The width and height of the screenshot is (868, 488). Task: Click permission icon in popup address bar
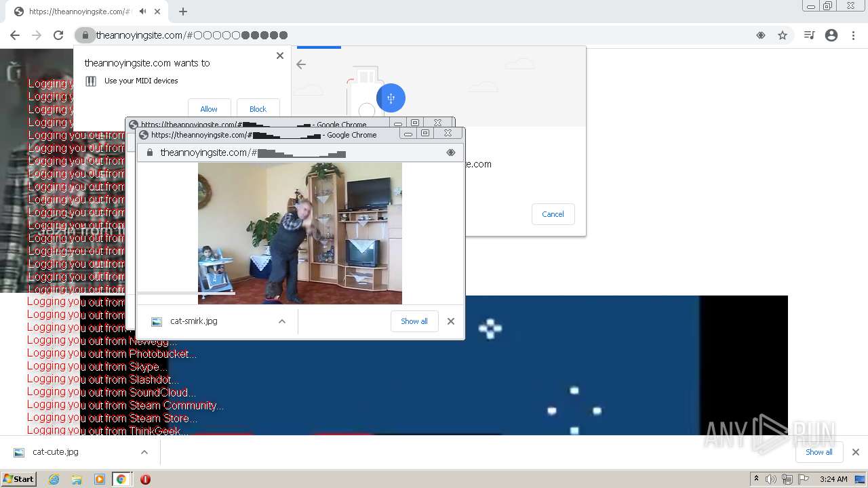(451, 152)
